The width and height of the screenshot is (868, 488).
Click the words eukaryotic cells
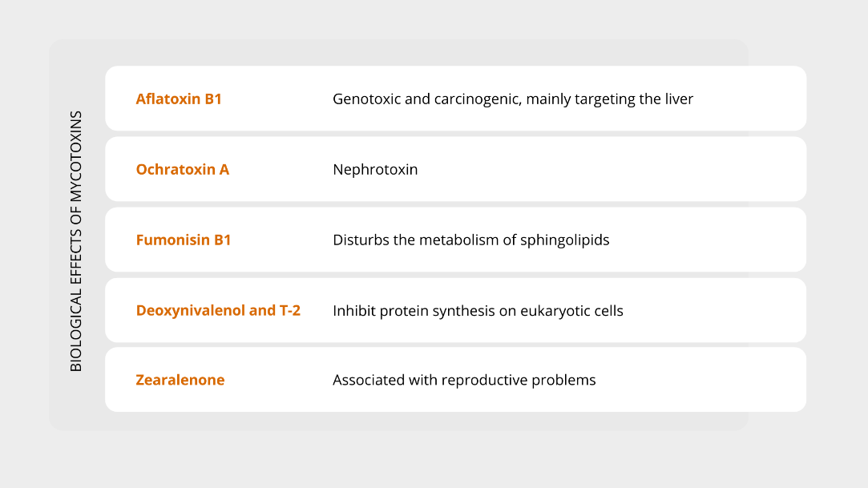(571, 311)
